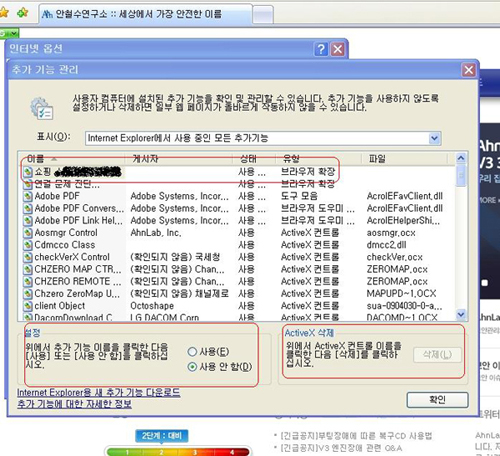Select the 사용(E) radio button
Image resolution: width=500 pixels, height=456 pixels.
click(192, 352)
